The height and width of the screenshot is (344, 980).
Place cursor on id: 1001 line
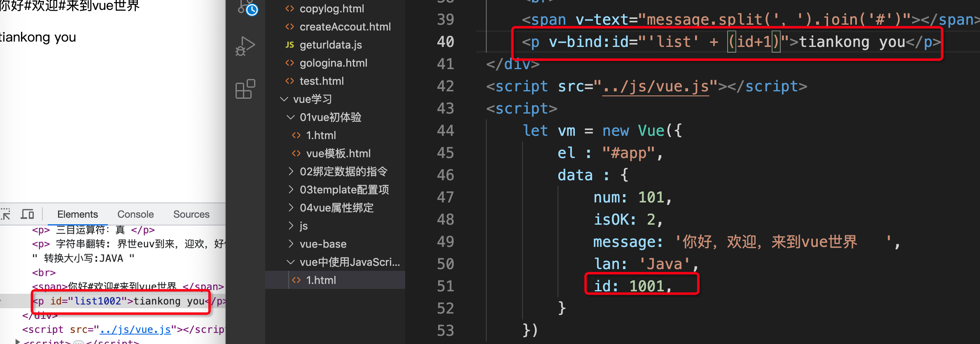pos(632,286)
